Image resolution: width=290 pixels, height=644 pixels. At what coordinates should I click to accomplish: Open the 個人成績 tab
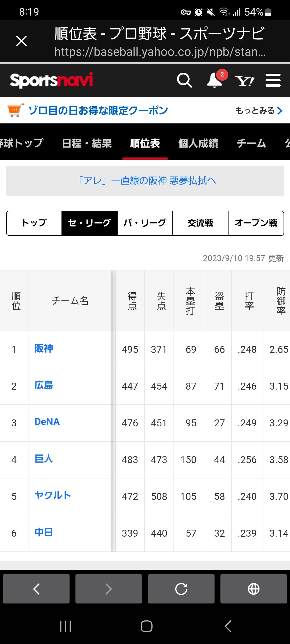(x=198, y=143)
